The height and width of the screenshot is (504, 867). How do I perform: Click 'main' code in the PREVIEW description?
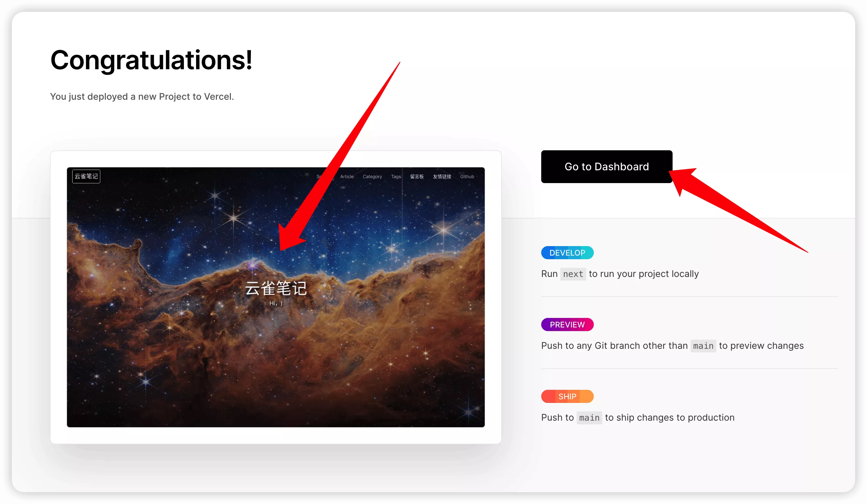point(703,346)
